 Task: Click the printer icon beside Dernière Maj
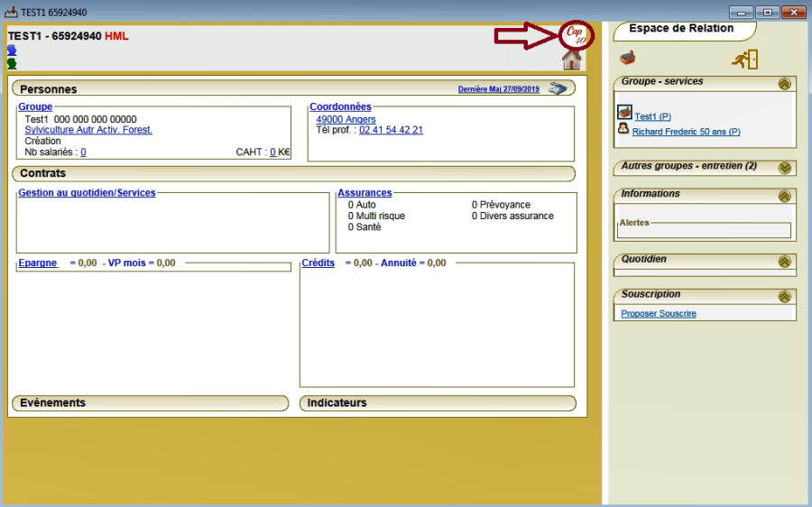[558, 88]
